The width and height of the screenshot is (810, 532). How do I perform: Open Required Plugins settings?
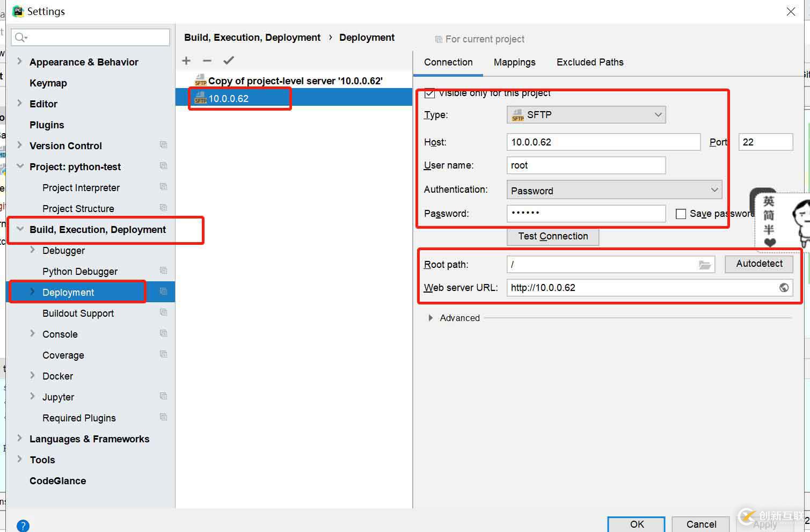point(79,418)
